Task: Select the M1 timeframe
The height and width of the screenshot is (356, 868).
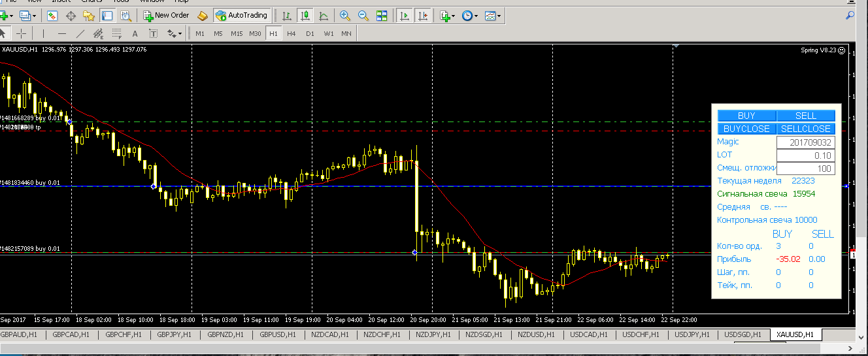Action: pos(200,33)
